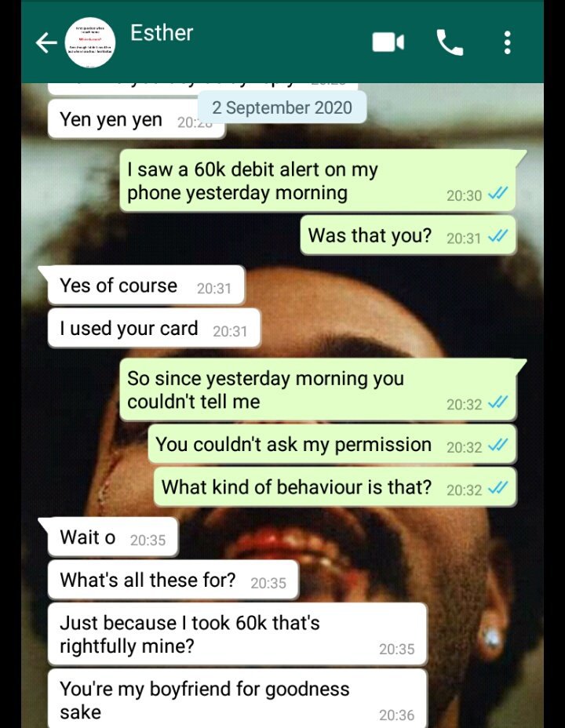Image resolution: width=565 pixels, height=728 pixels.
Task: Select the '60k debit alert' message
Action: point(319,181)
